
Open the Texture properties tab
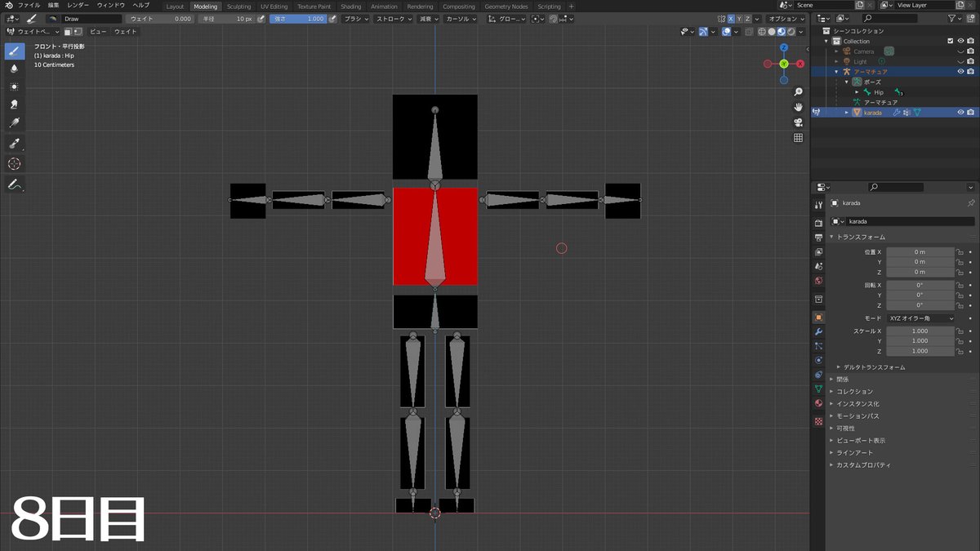(x=818, y=421)
